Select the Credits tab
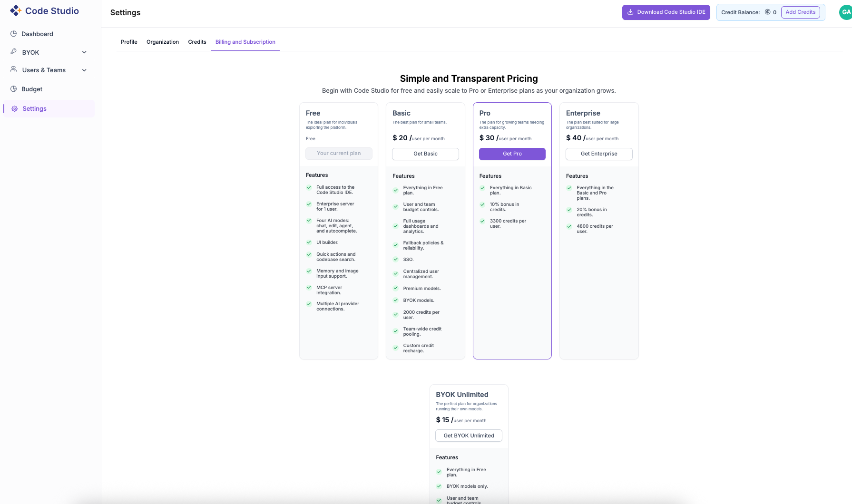Viewport: 852px width, 504px height. click(x=196, y=42)
